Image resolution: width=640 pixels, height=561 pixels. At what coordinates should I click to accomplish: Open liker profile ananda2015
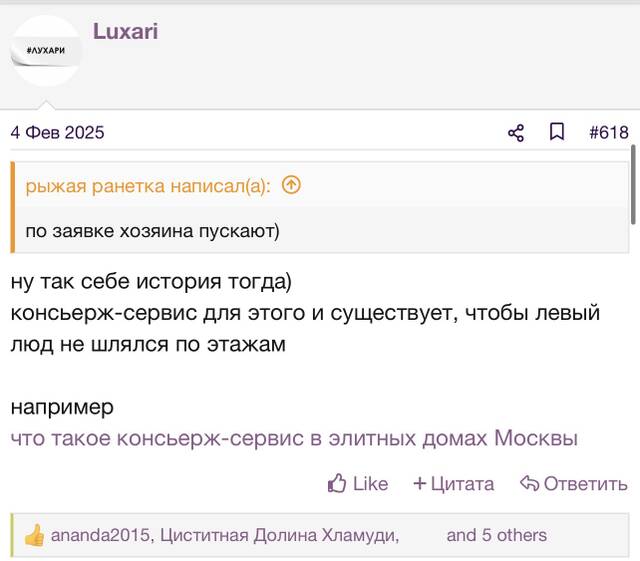(x=100, y=535)
